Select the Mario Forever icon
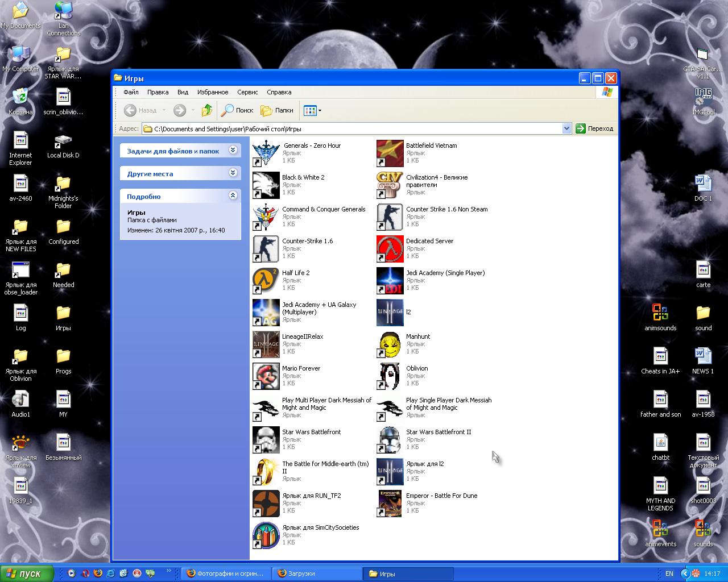This screenshot has width=728, height=582. coord(266,376)
